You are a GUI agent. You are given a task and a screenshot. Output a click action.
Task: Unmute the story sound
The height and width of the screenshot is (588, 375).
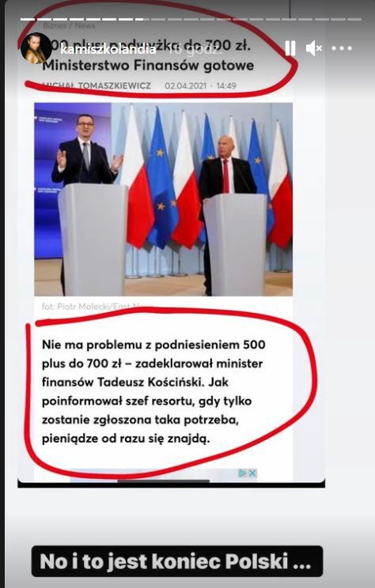coord(314,48)
